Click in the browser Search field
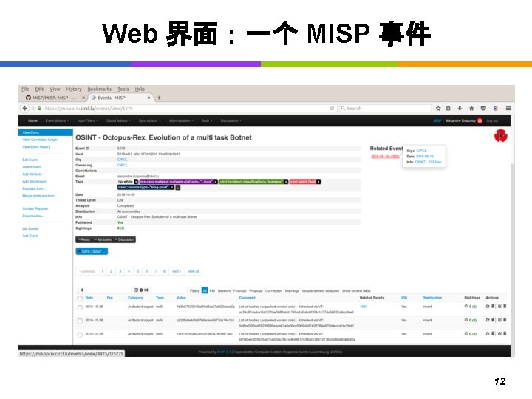The image size is (532, 399). point(385,108)
